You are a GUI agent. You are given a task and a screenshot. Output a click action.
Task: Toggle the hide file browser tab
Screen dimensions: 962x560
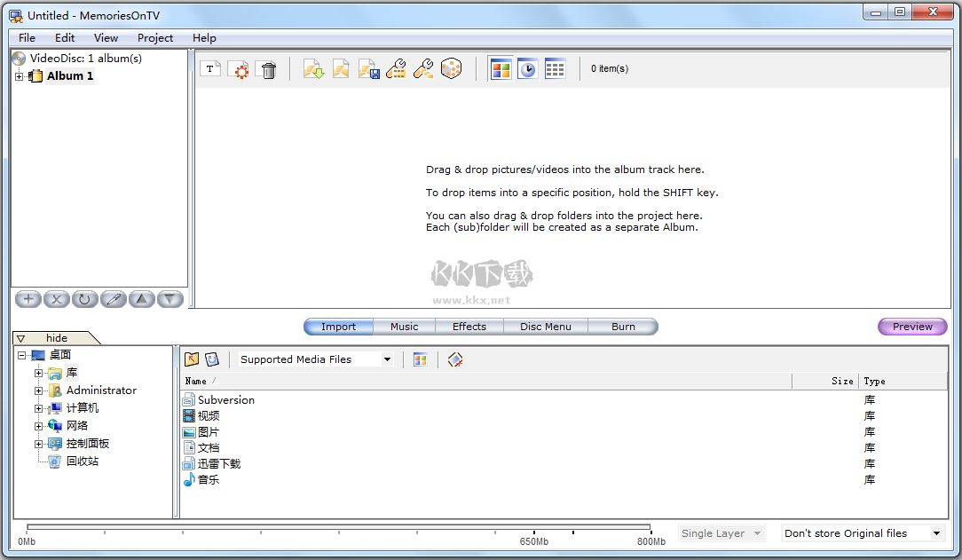pyautogui.click(x=56, y=338)
